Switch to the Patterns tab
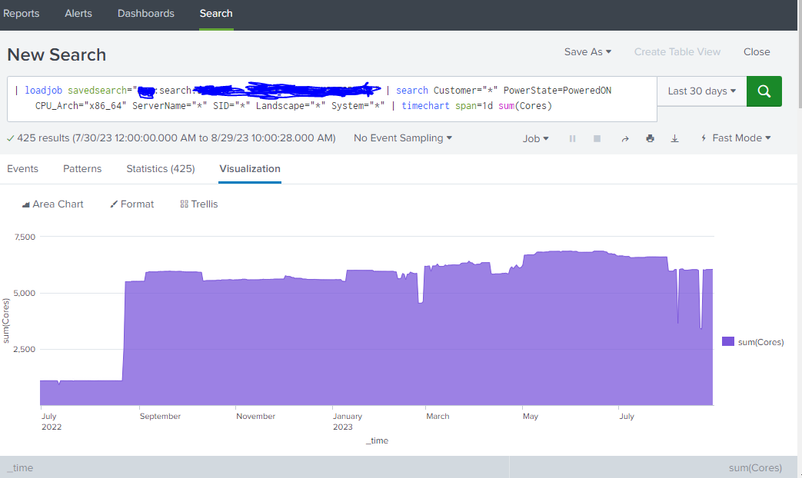 click(x=82, y=169)
